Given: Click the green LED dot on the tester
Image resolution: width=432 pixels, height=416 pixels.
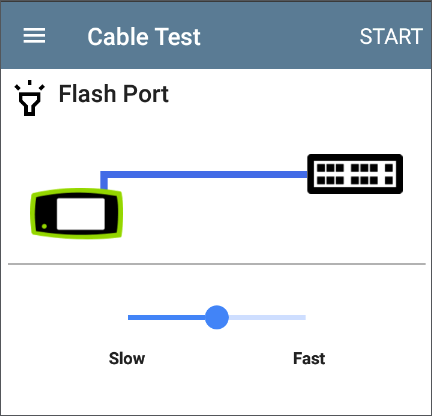Looking at the screenshot, I should click(x=44, y=226).
